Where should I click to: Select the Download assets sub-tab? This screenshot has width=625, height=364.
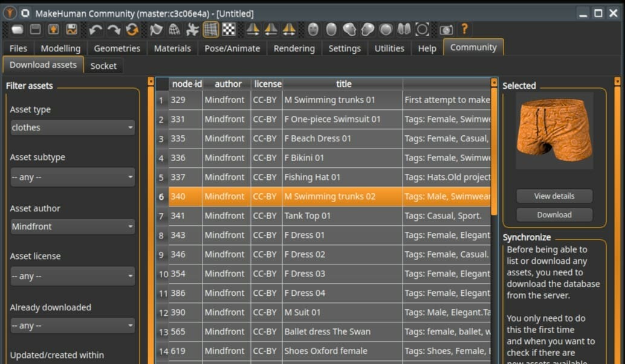(x=43, y=65)
